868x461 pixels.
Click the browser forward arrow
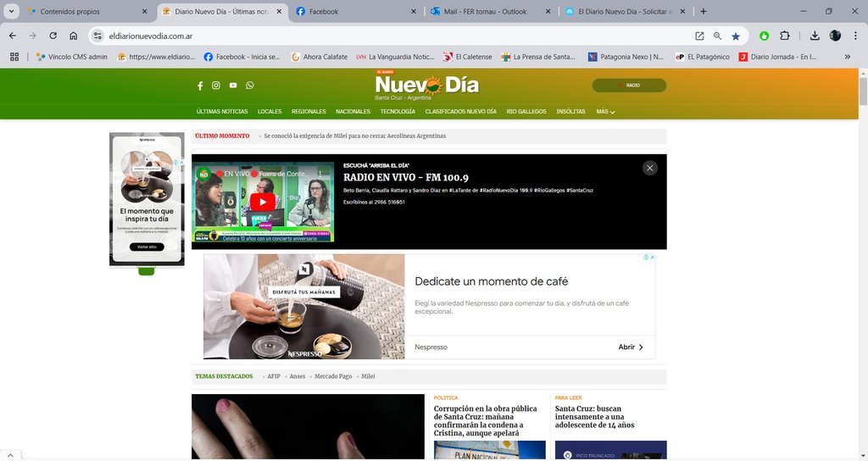33,36
